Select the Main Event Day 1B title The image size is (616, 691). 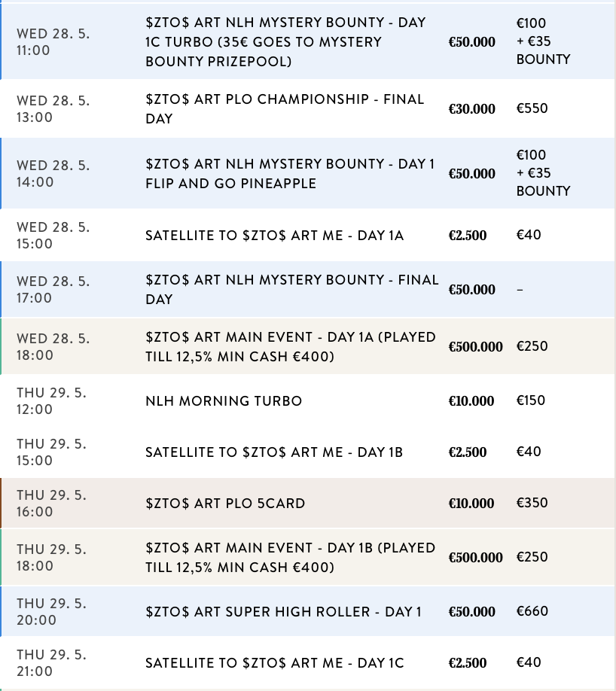click(290, 557)
